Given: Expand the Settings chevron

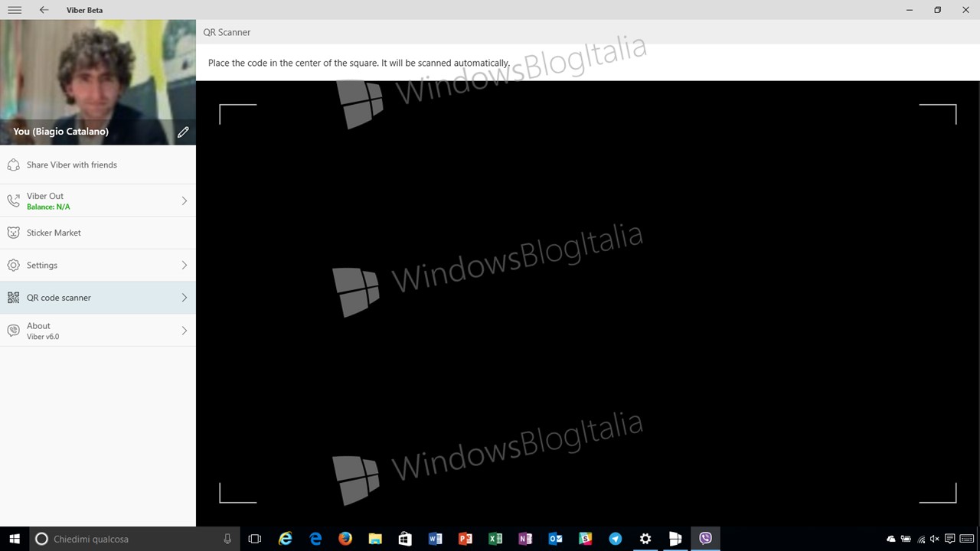Looking at the screenshot, I should [x=185, y=265].
